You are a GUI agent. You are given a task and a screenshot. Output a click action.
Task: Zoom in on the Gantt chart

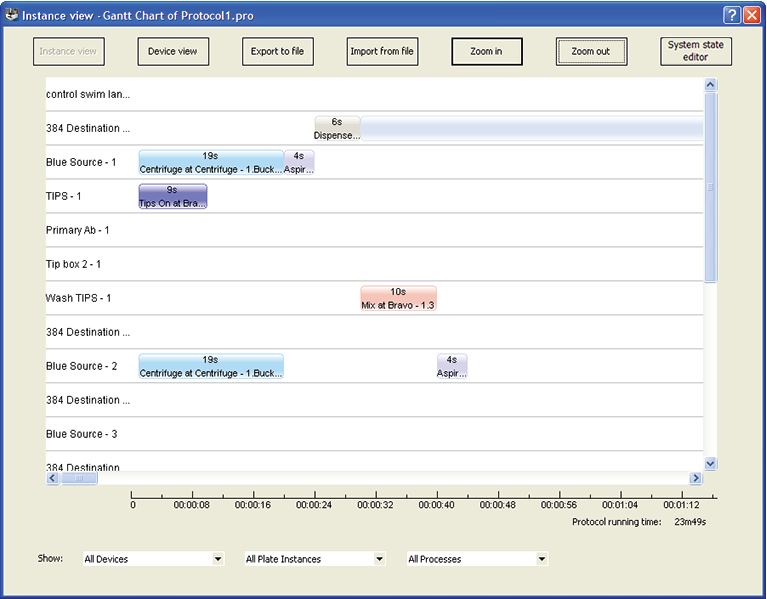tap(486, 52)
